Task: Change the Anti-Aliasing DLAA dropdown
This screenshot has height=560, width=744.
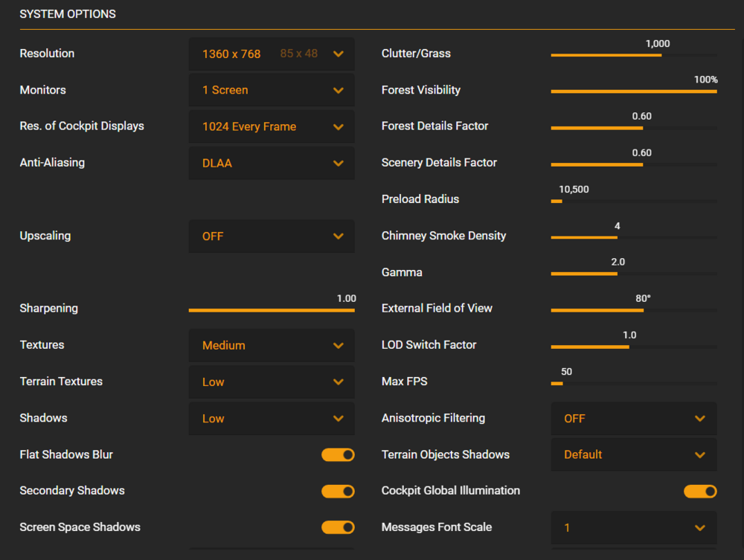Action: [x=272, y=163]
